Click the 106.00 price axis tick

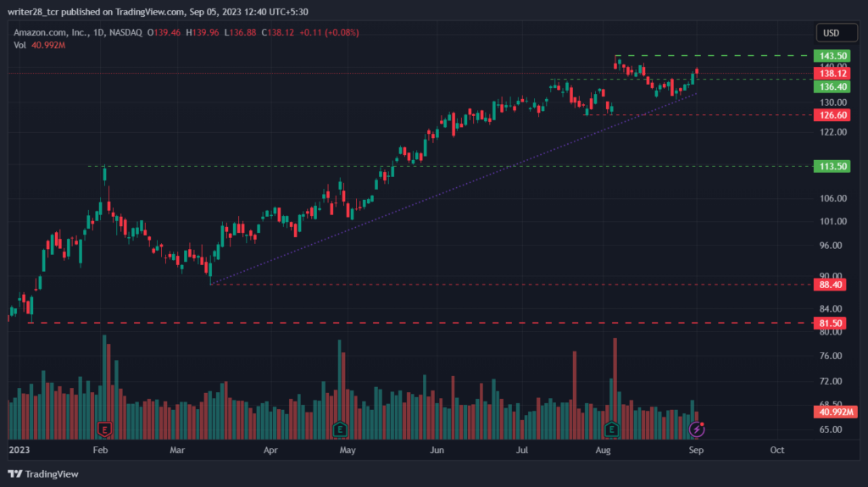[833, 198]
